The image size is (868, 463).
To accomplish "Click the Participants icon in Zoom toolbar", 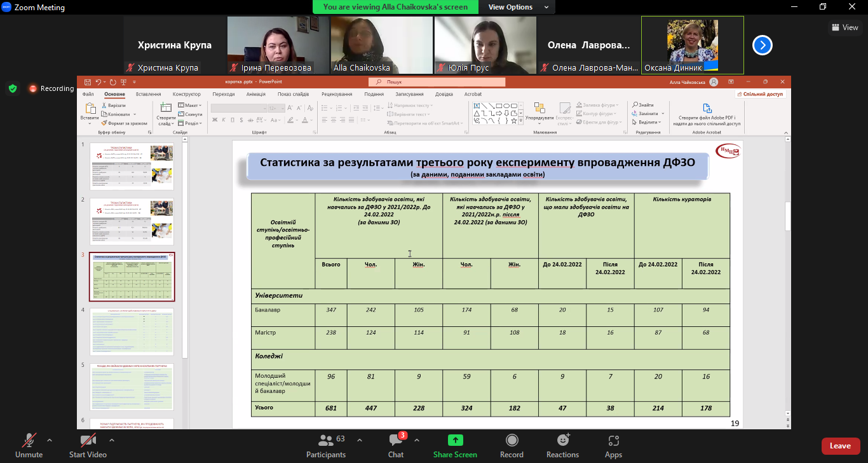I will pos(326,441).
